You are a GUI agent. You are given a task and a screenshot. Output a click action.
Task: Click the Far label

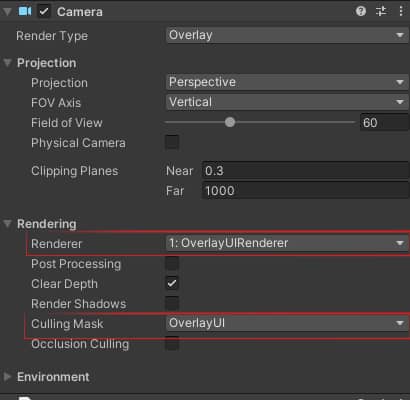(175, 191)
